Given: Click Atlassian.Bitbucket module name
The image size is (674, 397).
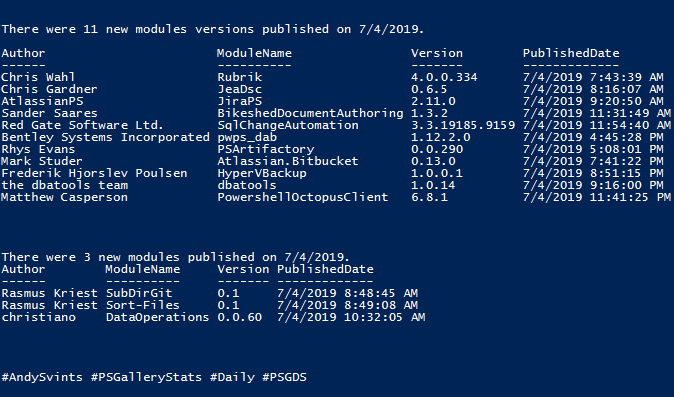Looking at the screenshot, I should pos(288,162).
